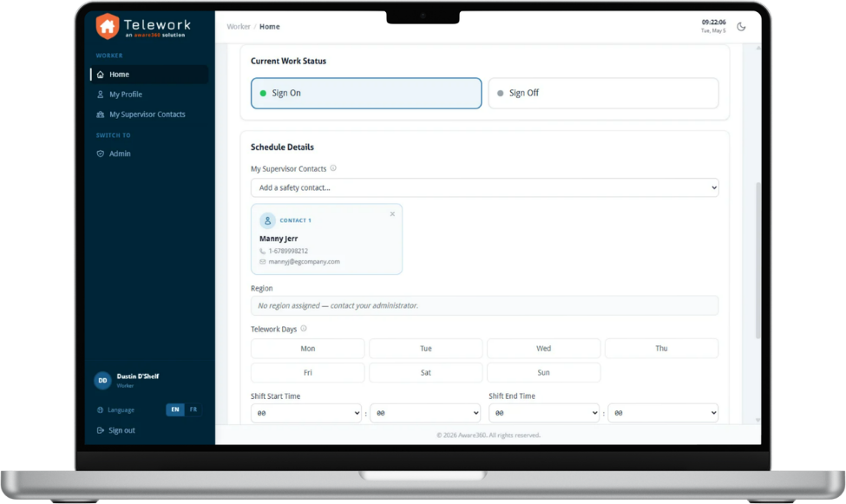
Task: Click the Language globe icon
Action: pyautogui.click(x=100, y=410)
